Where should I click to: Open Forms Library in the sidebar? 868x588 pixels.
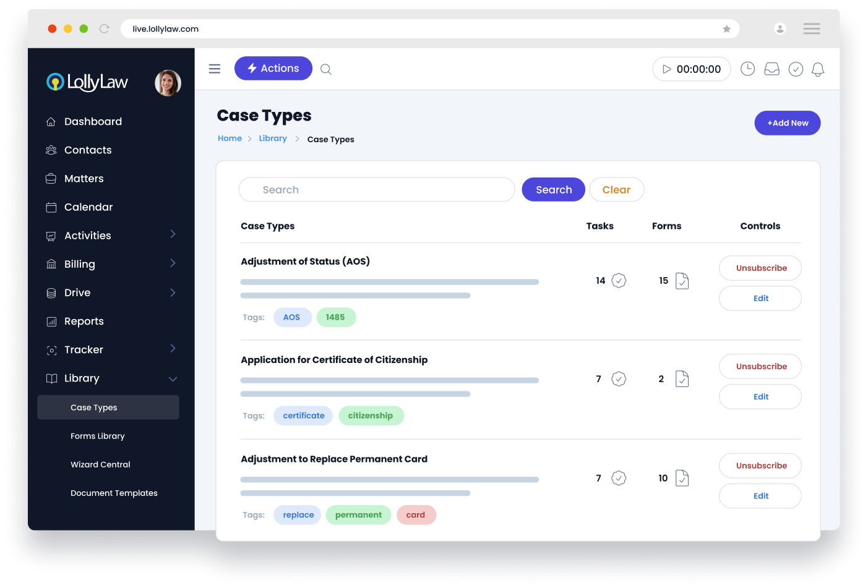coord(98,436)
